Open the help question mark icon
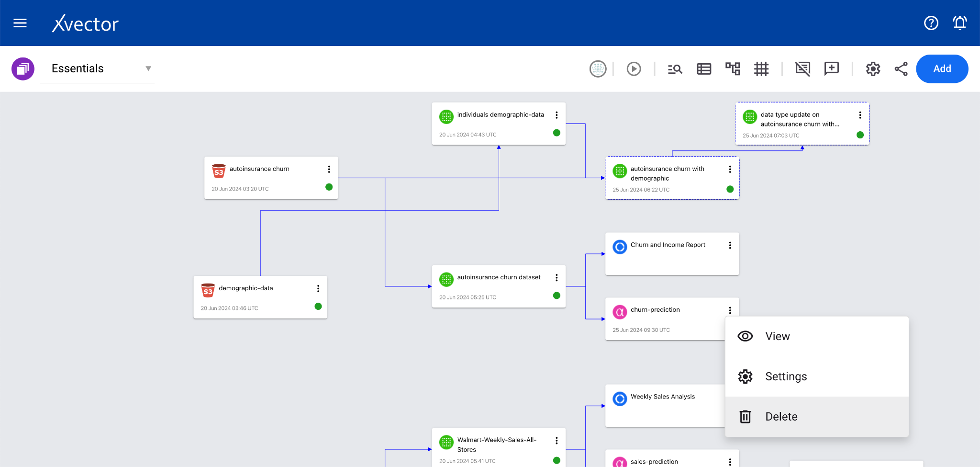The width and height of the screenshot is (980, 467). pyautogui.click(x=931, y=23)
